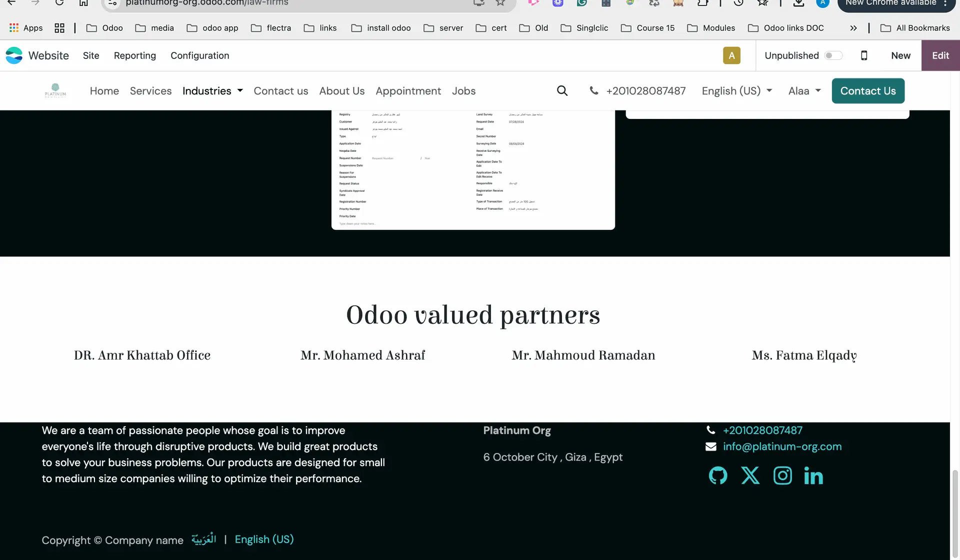Switch site language to Arabic in footer
The width and height of the screenshot is (960, 560).
203,539
